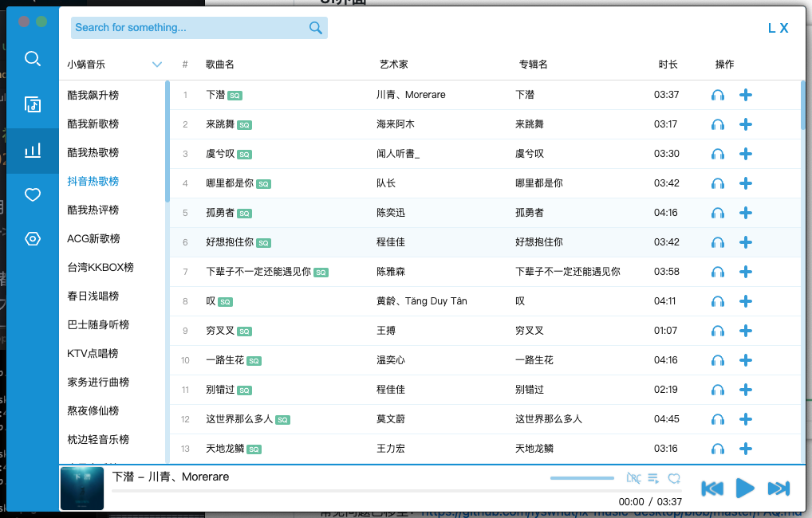Open the KTV点唱榜 chart
Screen dimensions: 812x518
pos(93,354)
